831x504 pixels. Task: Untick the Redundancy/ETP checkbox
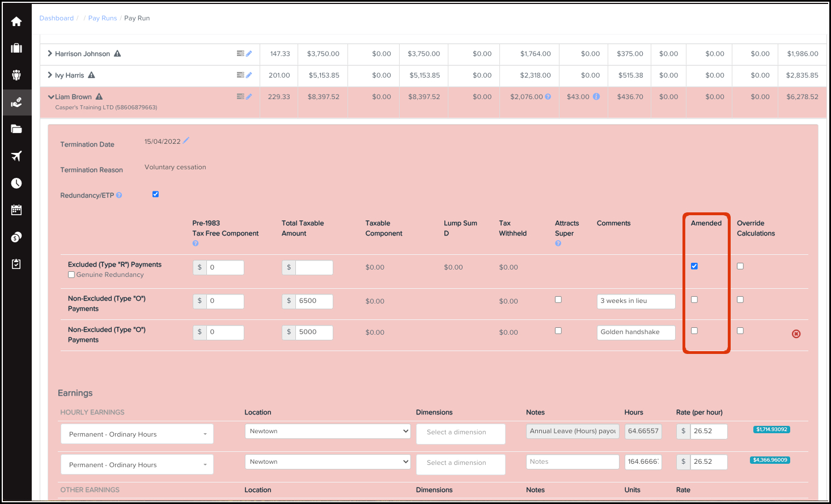(155, 194)
